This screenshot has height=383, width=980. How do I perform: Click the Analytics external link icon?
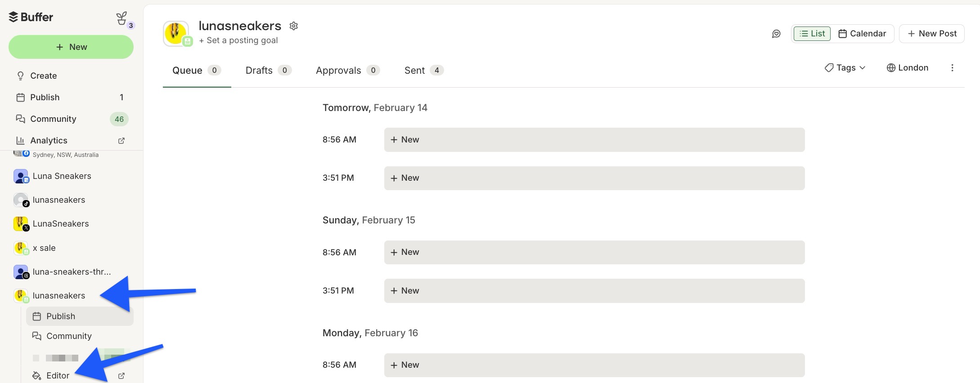pos(121,141)
